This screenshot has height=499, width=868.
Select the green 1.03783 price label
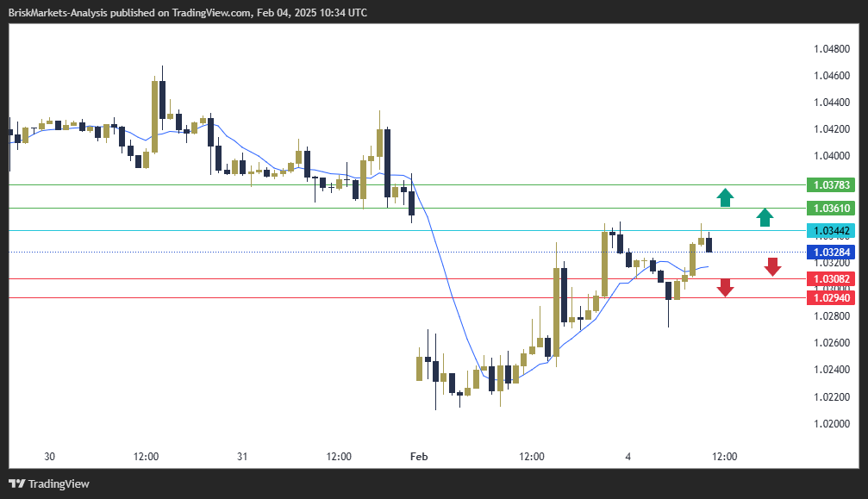click(x=832, y=185)
